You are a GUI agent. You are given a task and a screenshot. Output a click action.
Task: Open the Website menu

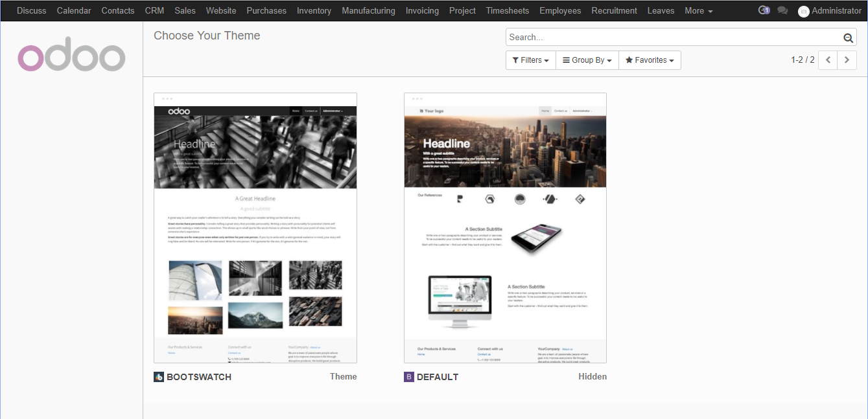[x=221, y=10]
